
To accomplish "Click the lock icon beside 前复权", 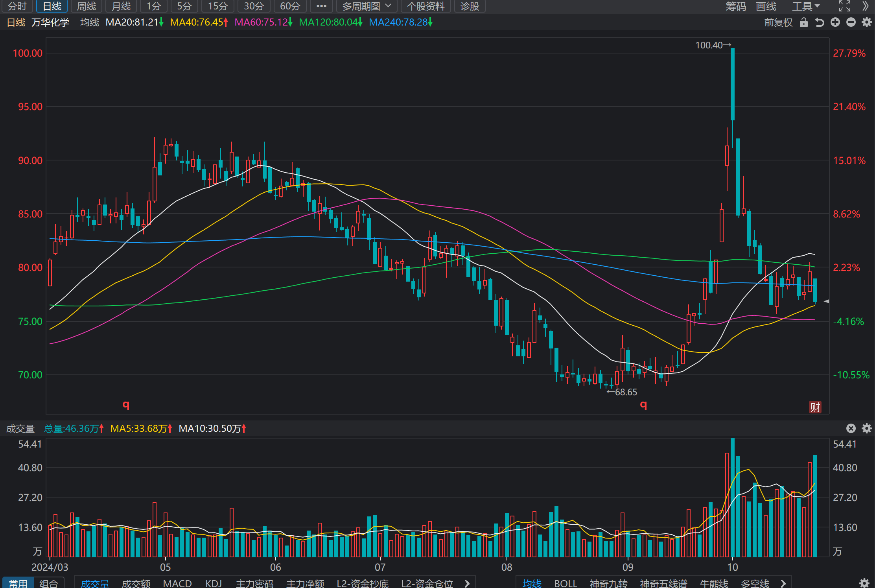I will 804,22.
